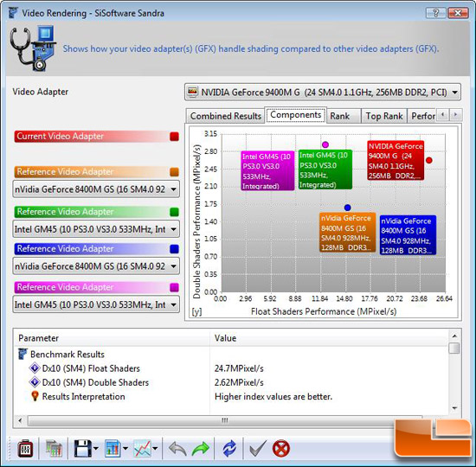
Task: Click the red NVIDIA GeForce 9400M G chart label
Action: [x=396, y=161]
